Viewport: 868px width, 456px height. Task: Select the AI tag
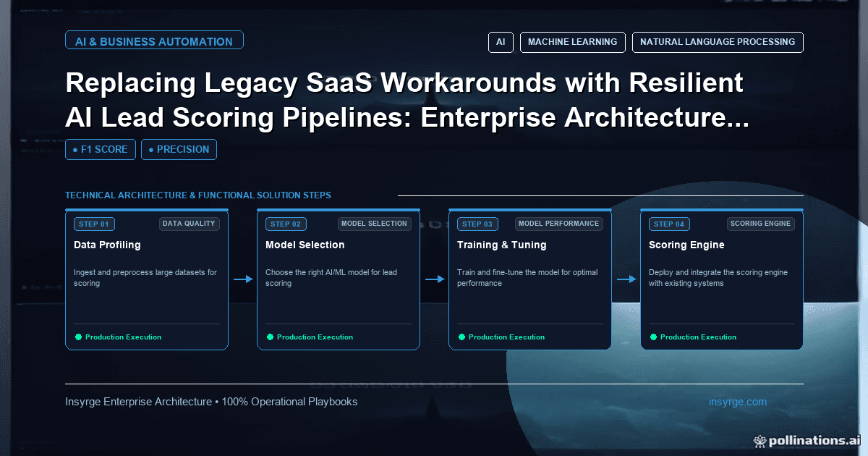click(x=501, y=42)
